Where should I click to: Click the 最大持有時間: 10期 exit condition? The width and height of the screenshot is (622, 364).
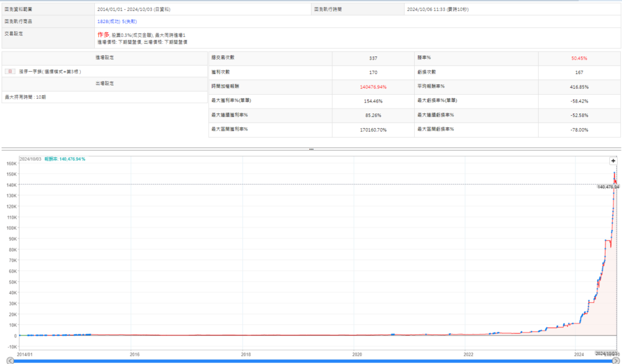pyautogui.click(x=26, y=96)
